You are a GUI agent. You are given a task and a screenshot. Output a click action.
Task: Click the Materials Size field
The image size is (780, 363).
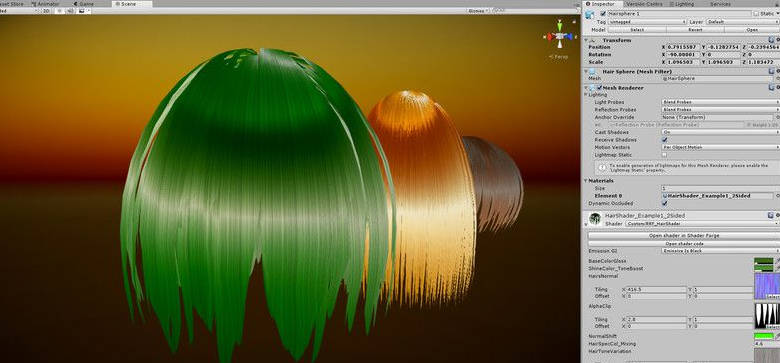pyautogui.click(x=721, y=188)
